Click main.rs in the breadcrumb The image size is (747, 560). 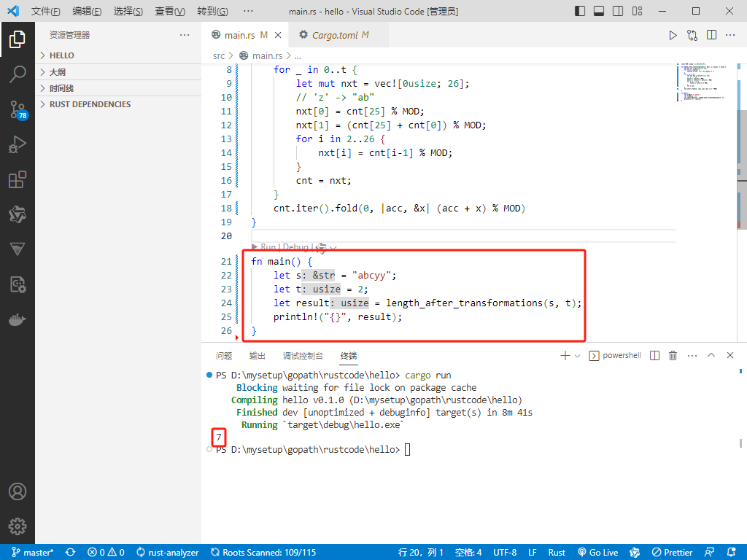tap(267, 56)
